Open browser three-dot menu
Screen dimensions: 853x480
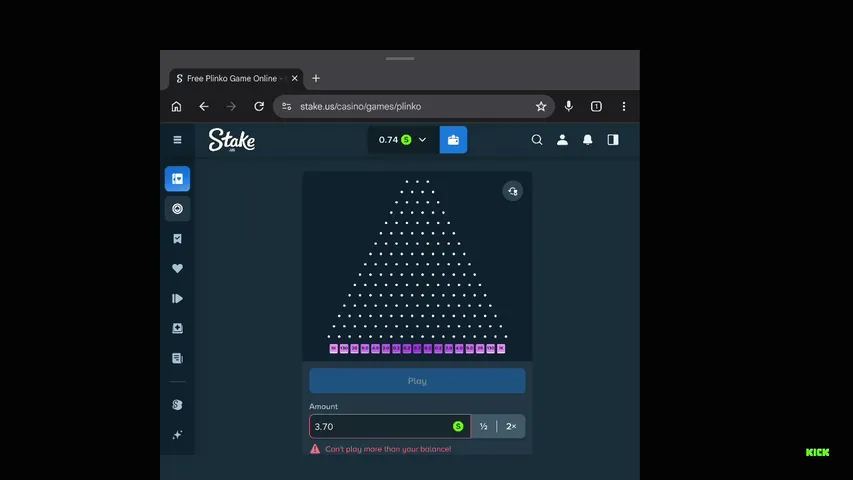tap(624, 106)
